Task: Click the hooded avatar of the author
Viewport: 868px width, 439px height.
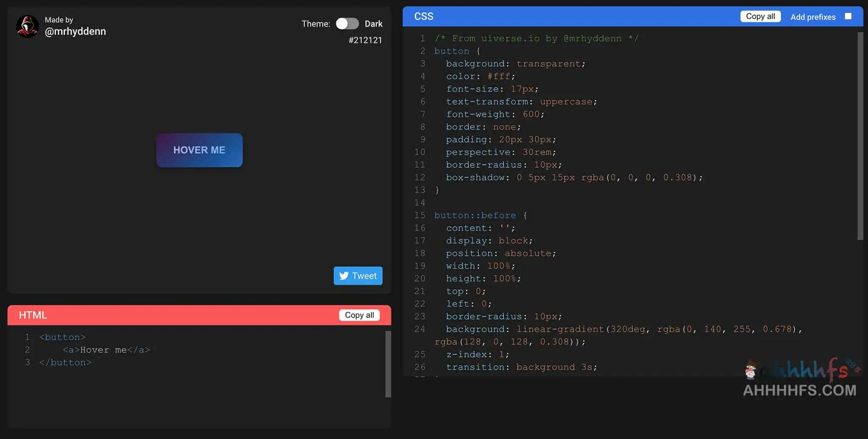Action: tap(28, 26)
